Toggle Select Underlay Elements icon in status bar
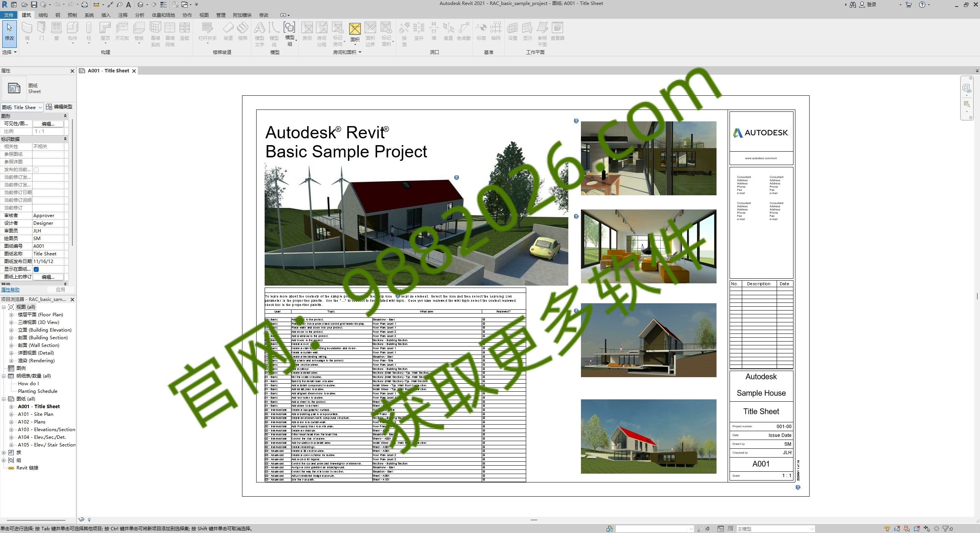 [897, 529]
